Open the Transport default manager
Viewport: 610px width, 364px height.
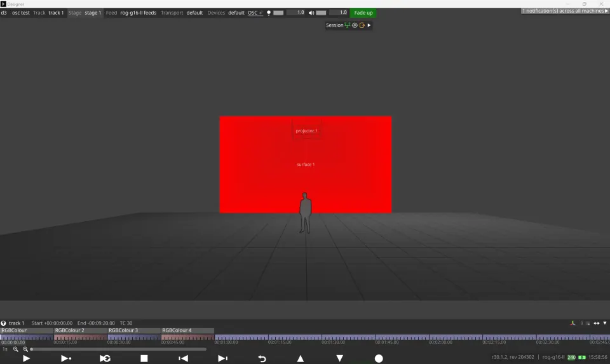[194, 13]
